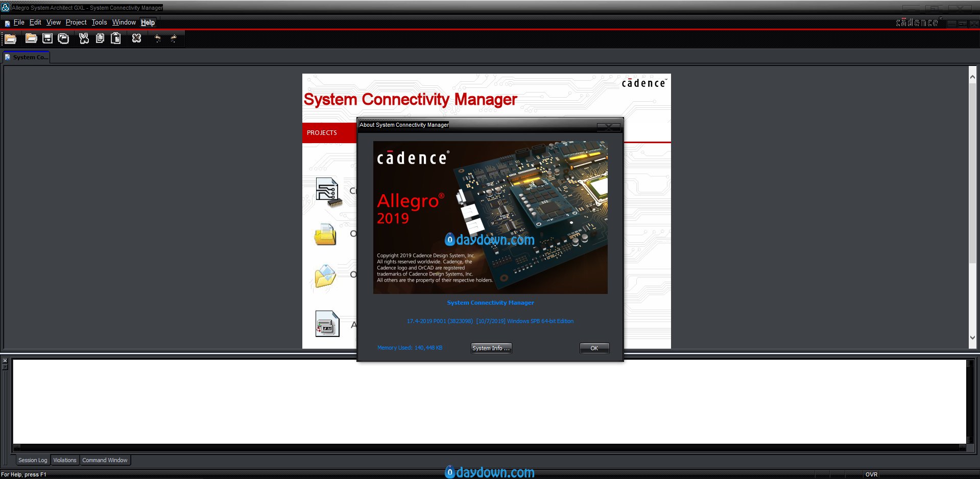Viewport: 980px width, 479px height.
Task: Click the blue System Connectivity Manager label
Action: [490, 303]
